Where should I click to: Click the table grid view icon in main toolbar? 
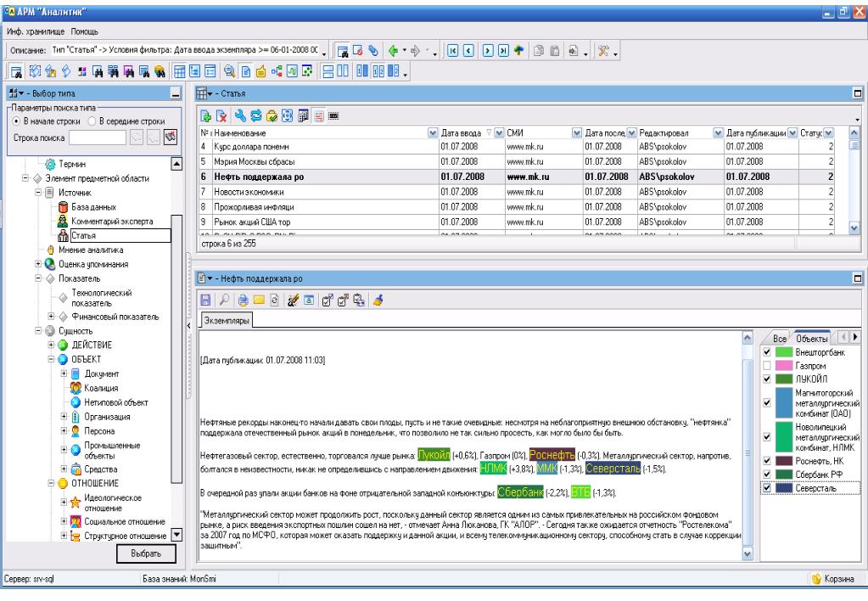(179, 71)
